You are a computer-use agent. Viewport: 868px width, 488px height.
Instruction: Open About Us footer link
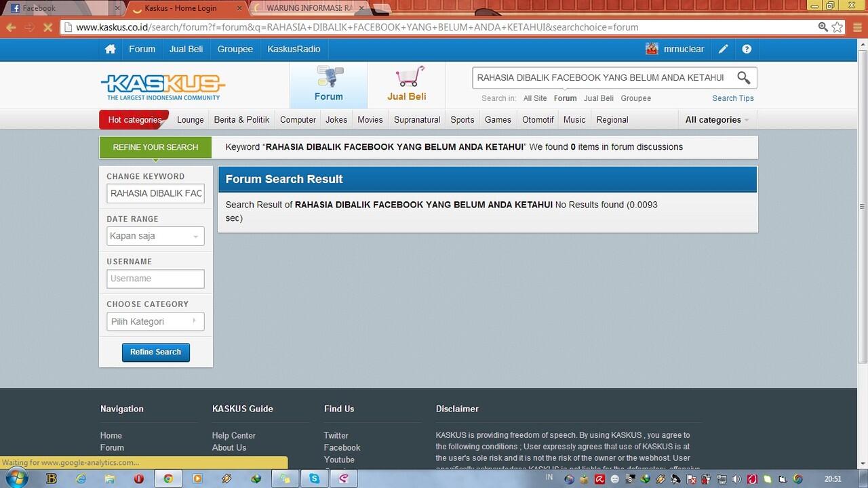pyautogui.click(x=229, y=447)
